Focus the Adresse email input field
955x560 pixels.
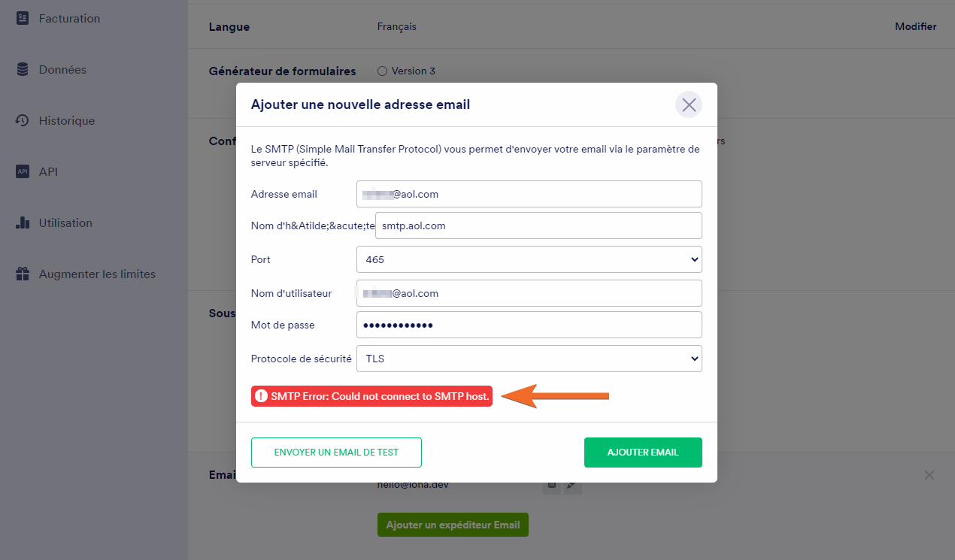pos(529,194)
